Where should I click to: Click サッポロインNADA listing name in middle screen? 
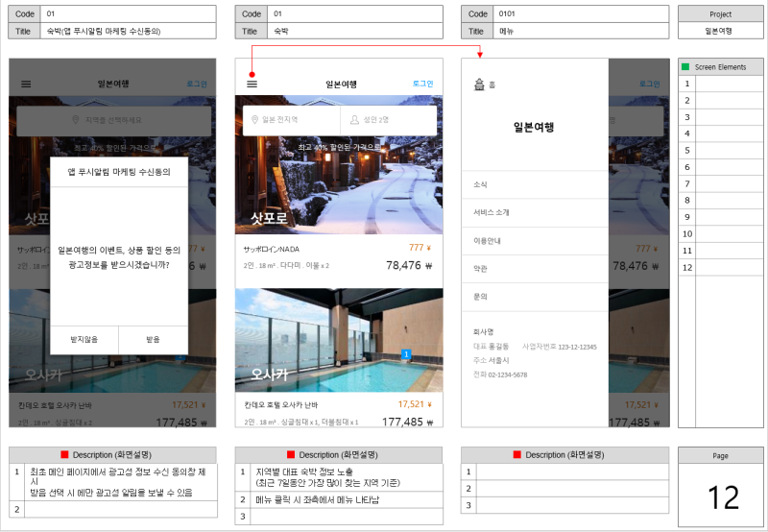(x=272, y=250)
